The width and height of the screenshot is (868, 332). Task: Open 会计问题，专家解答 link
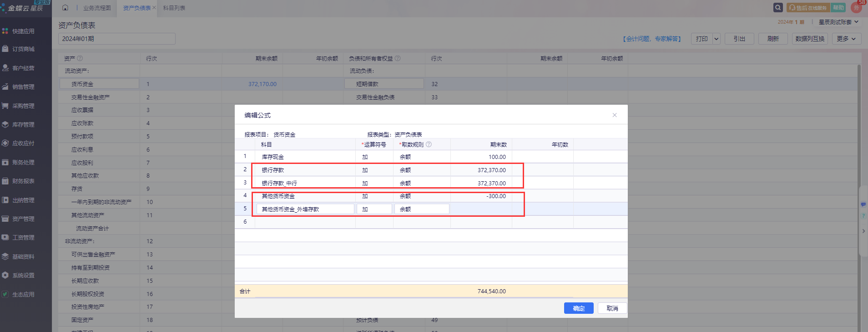[x=652, y=39]
